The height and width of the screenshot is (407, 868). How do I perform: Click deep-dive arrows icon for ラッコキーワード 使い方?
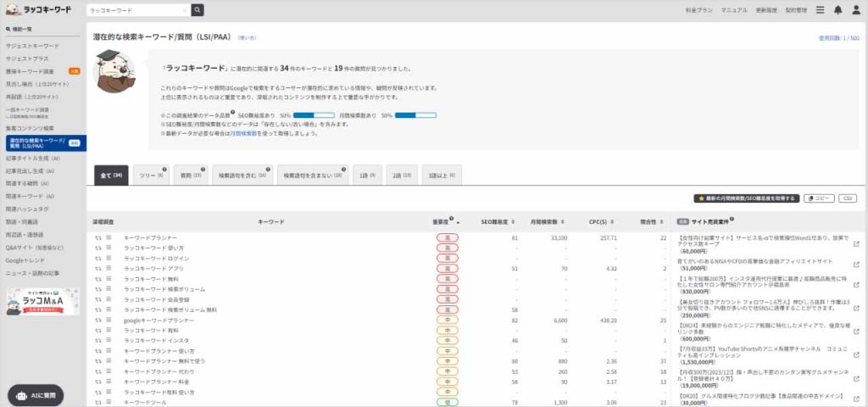(x=98, y=248)
